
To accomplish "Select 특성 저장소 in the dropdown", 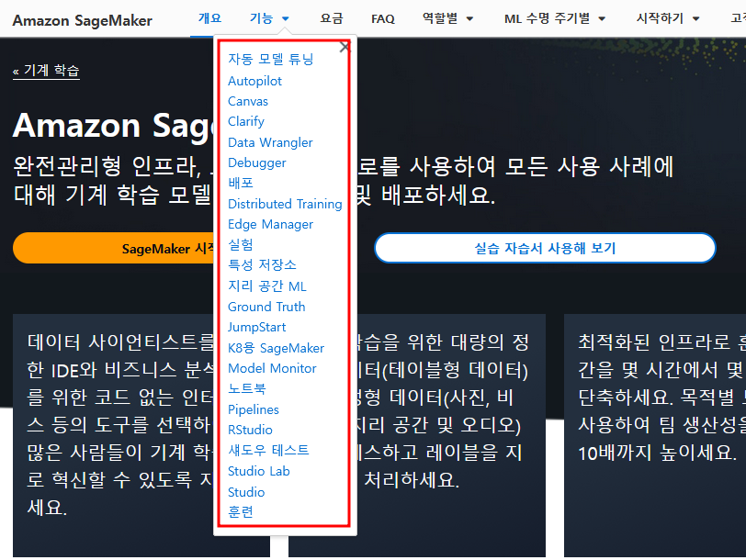I will pyautogui.click(x=262, y=265).
